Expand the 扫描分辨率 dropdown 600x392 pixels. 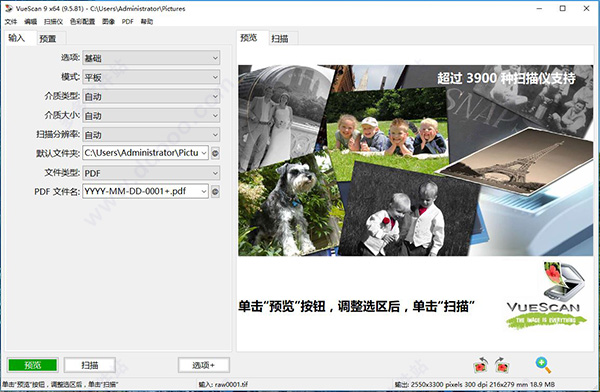coord(151,135)
